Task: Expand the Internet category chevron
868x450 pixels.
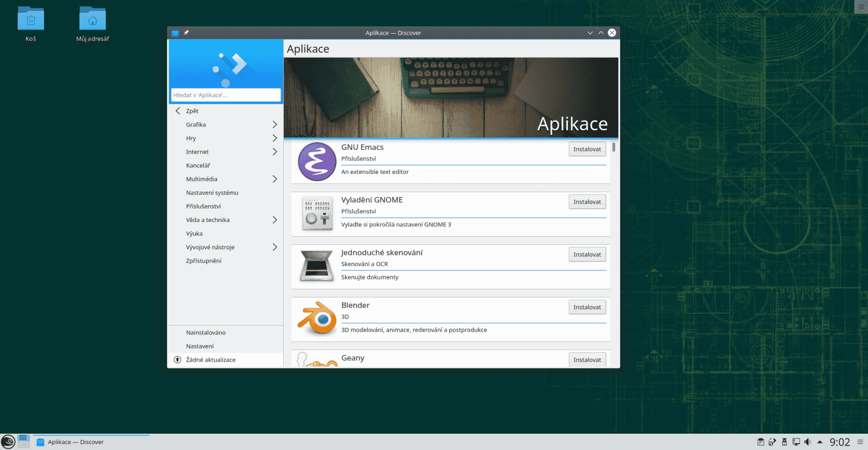Action: 275,152
